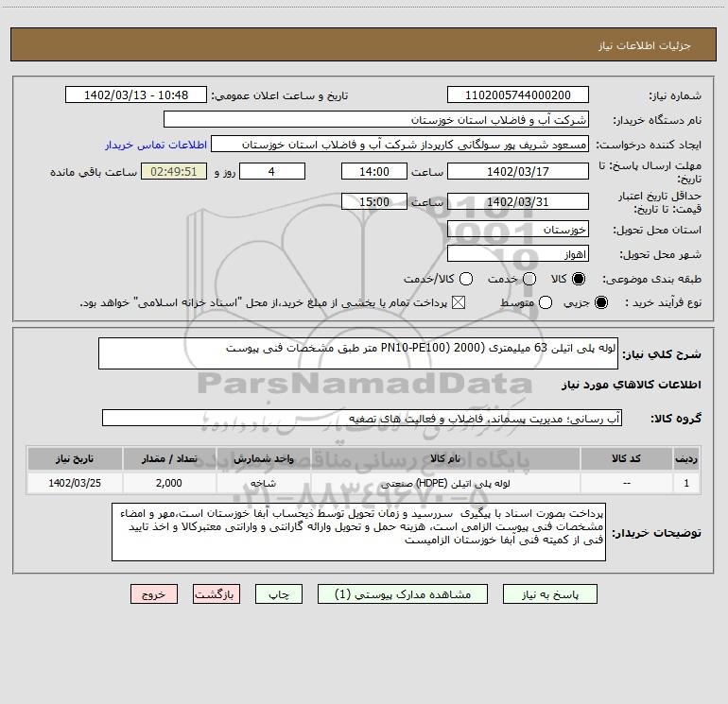728x704 pixels.
Task: Select the متوسط purchase type radio
Action: coord(546,302)
